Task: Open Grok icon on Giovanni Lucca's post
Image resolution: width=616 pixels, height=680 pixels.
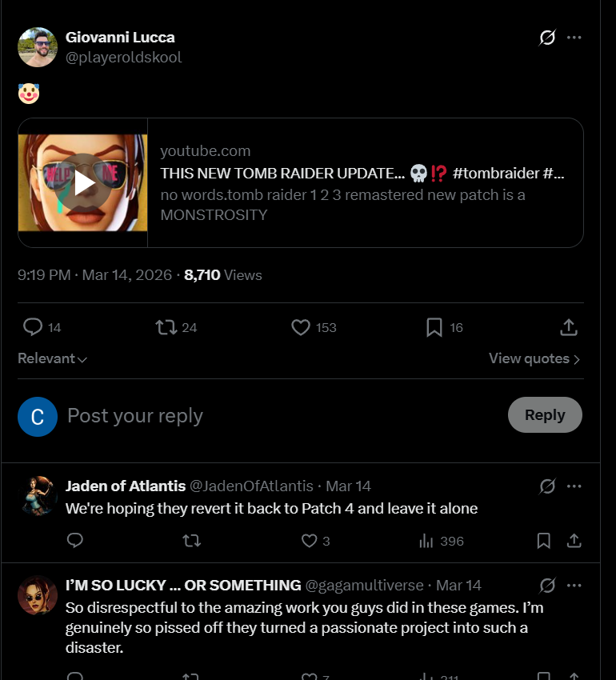Action: tap(547, 38)
